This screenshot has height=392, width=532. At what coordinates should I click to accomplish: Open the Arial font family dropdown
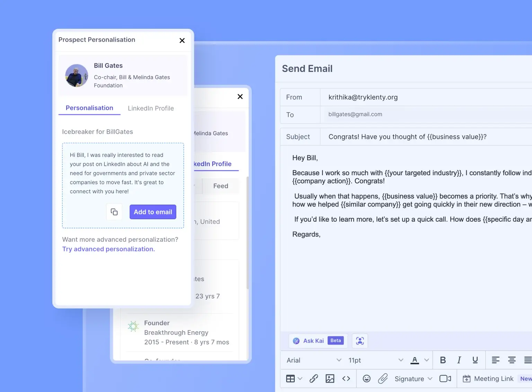pos(314,360)
